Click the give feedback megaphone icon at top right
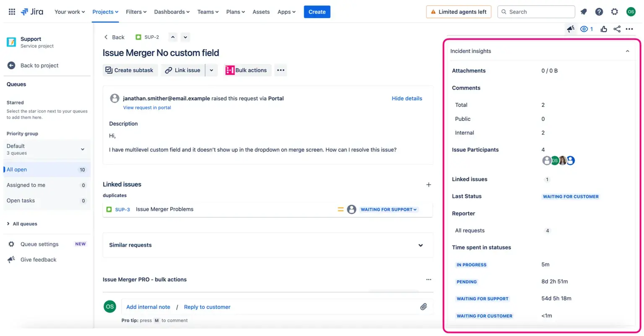Image resolution: width=644 pixels, height=336 pixels. (571, 29)
